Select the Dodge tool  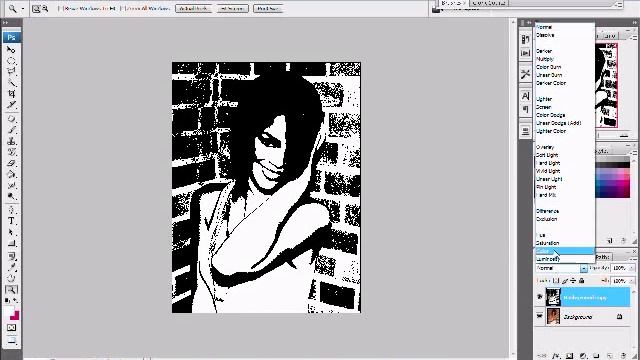11,196
